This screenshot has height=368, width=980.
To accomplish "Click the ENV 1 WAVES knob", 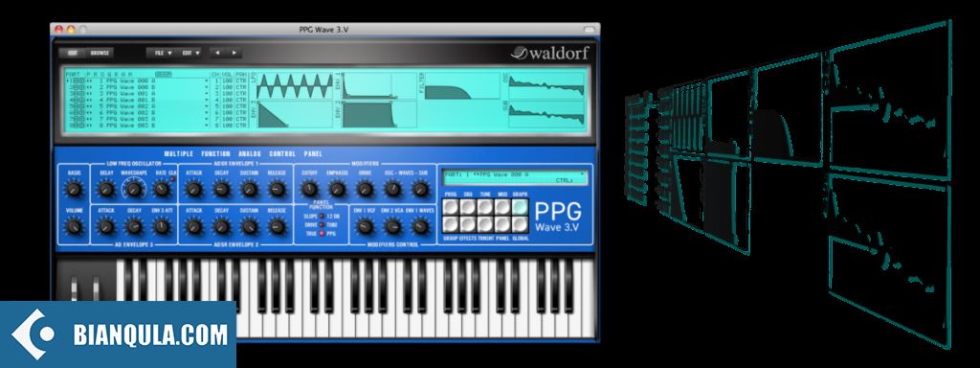I will 421,226.
